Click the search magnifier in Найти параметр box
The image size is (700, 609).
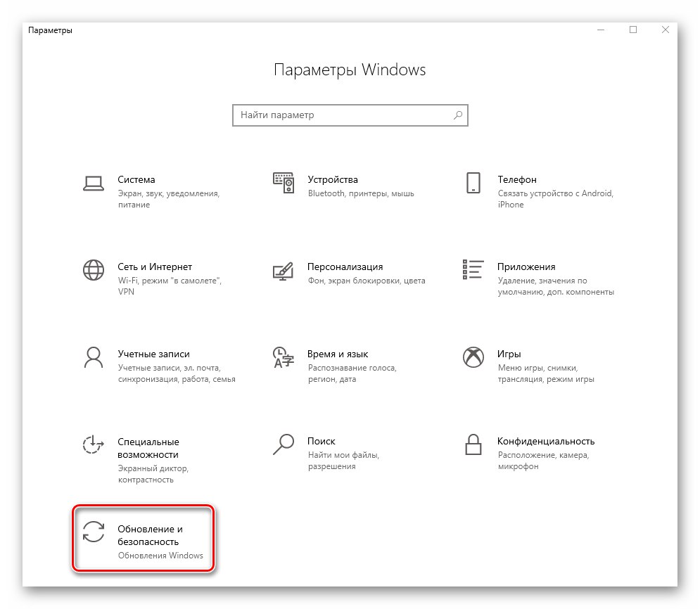coord(458,115)
